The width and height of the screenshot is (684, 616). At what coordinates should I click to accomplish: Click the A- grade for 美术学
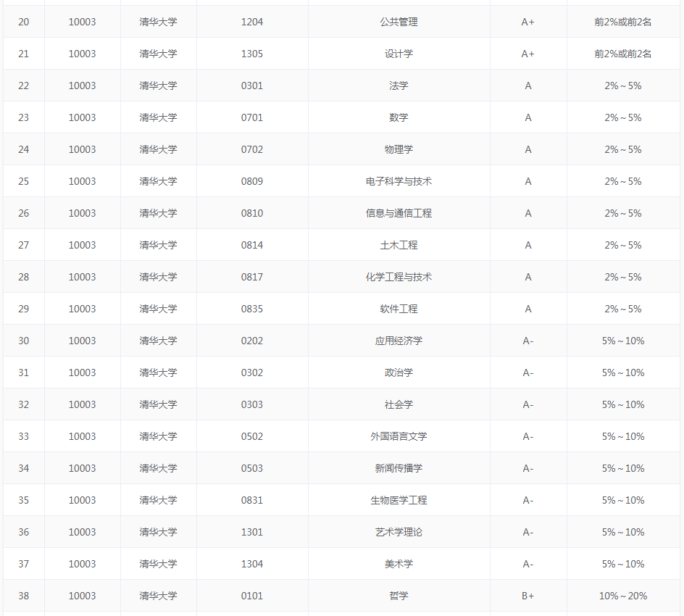click(527, 563)
